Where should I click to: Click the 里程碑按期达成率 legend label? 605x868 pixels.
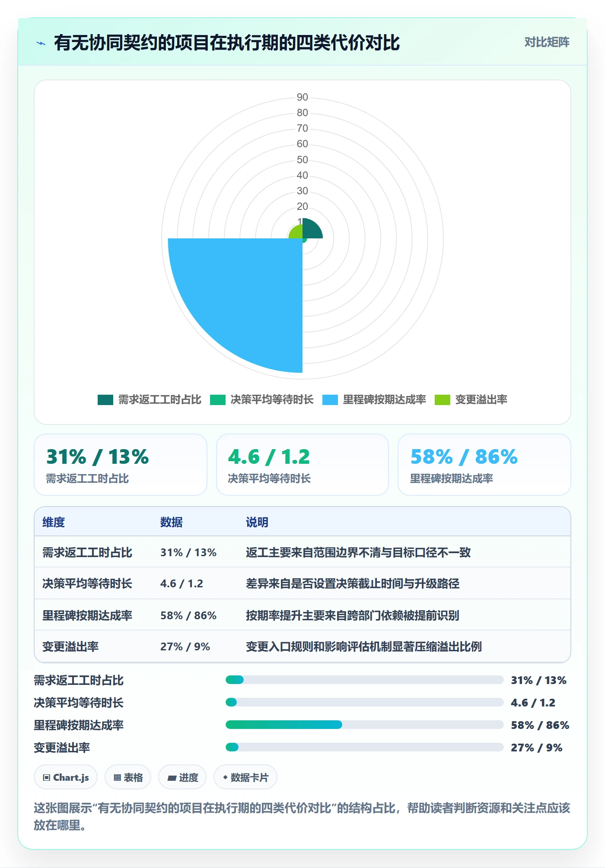(384, 400)
